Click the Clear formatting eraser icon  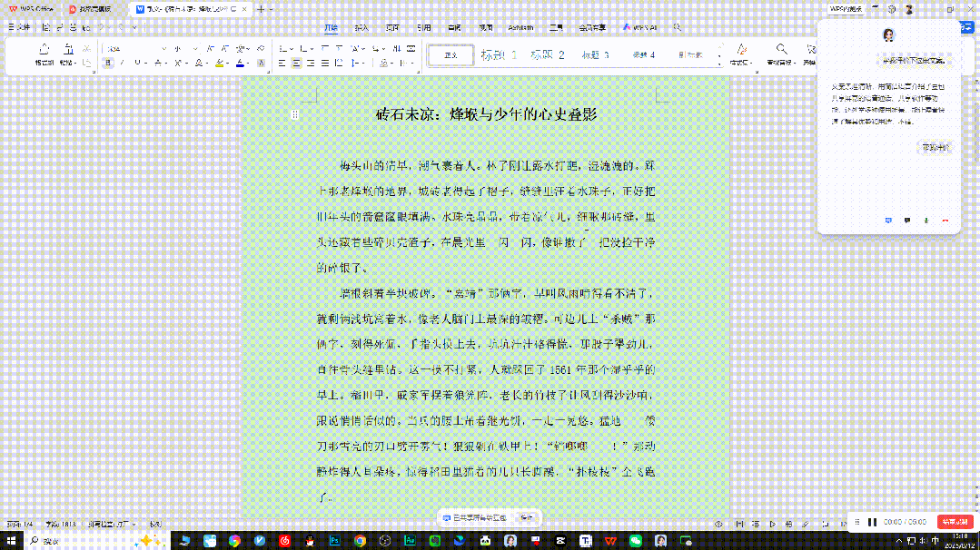[x=261, y=49]
